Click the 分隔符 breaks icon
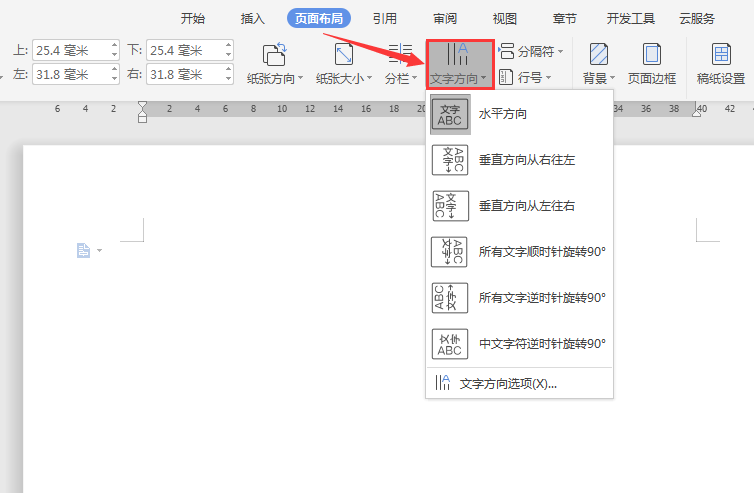 506,51
